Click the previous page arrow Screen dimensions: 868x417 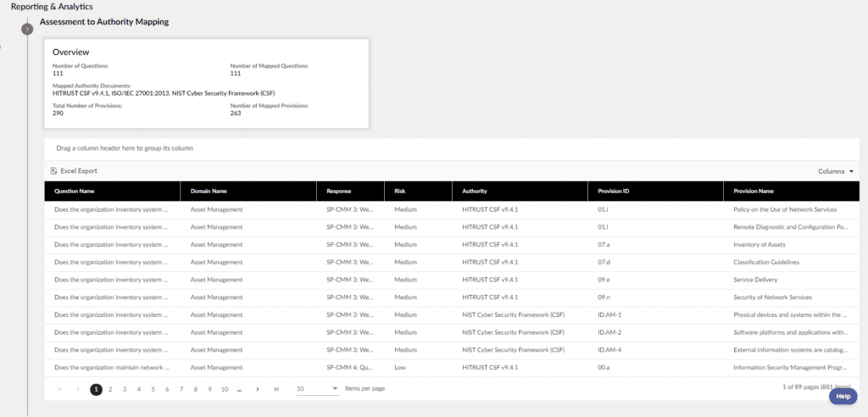pyautogui.click(x=77, y=389)
